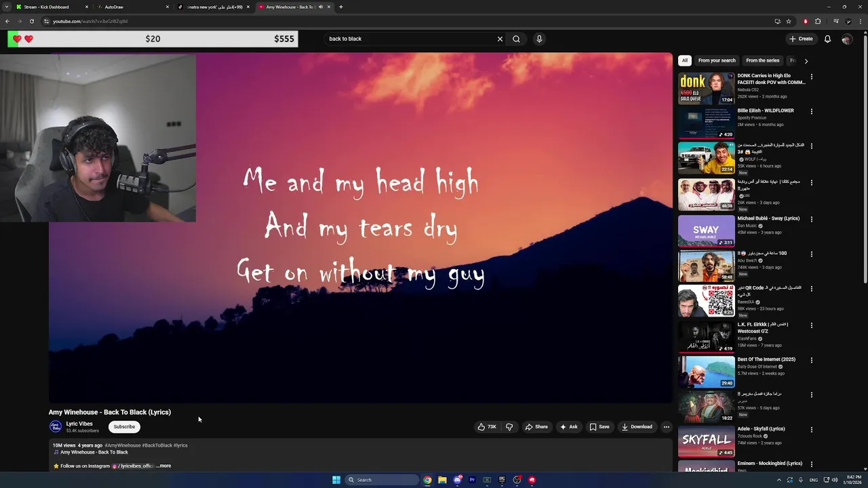Open Windows Start menu

coord(336,480)
